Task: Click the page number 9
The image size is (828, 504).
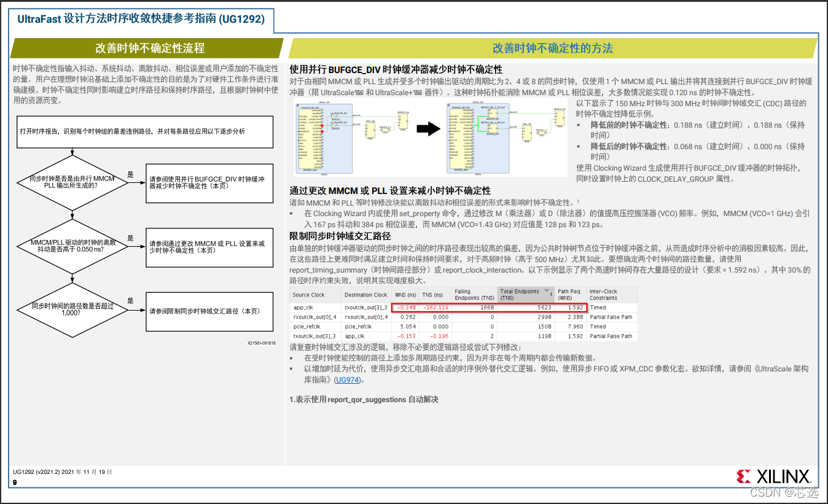Action: click(x=15, y=483)
